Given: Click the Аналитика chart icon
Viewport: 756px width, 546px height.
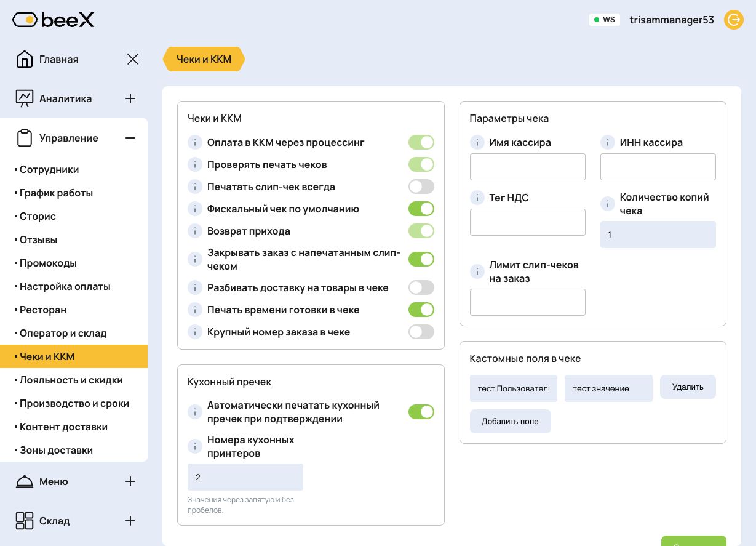Looking at the screenshot, I should [25, 98].
